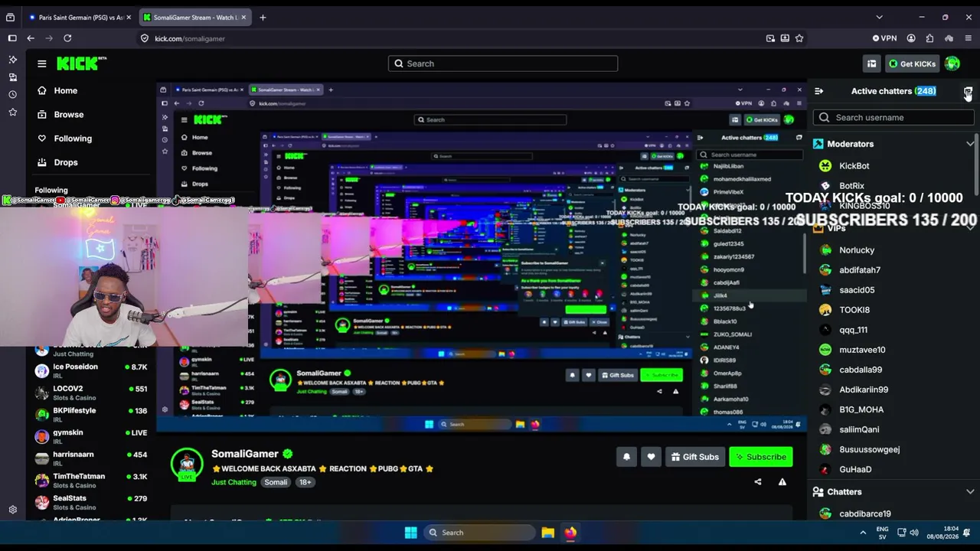Open the browser main menu
980x551 pixels.
coord(969,38)
